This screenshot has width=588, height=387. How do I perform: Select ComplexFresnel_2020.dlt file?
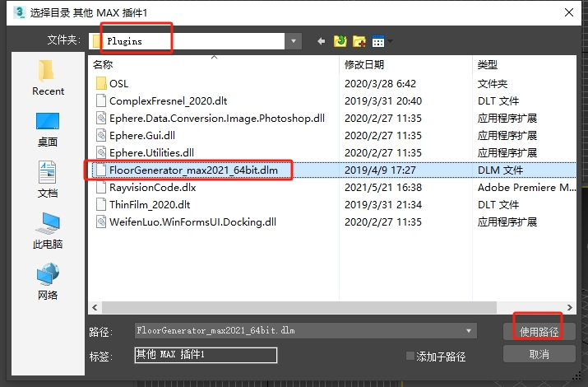tap(168, 101)
